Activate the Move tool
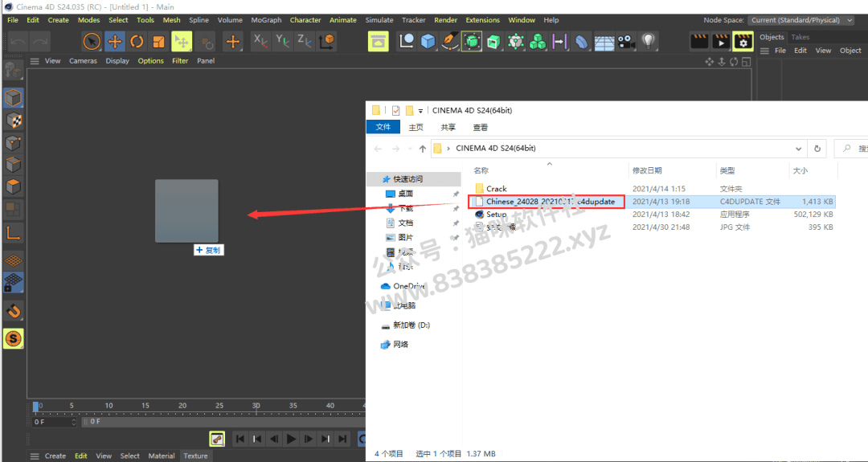The height and width of the screenshot is (462, 868). [115, 42]
